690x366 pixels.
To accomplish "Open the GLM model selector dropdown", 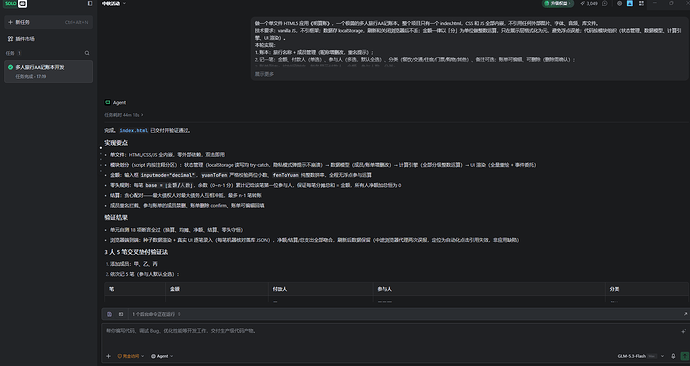I will pos(641,356).
